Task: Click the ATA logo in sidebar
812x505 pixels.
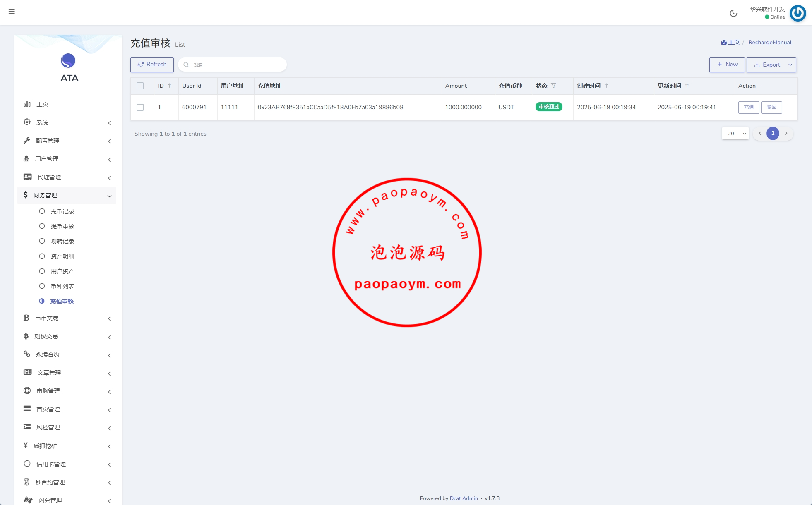Action: pyautogui.click(x=68, y=61)
